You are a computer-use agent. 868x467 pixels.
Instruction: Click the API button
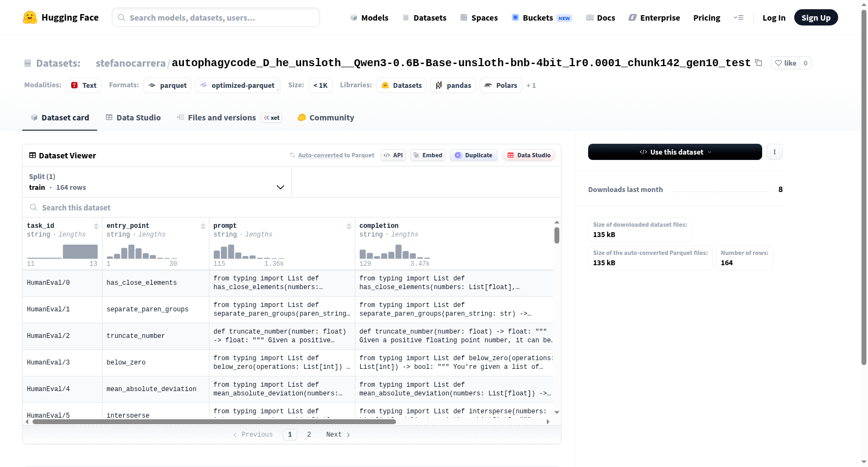[x=393, y=155]
